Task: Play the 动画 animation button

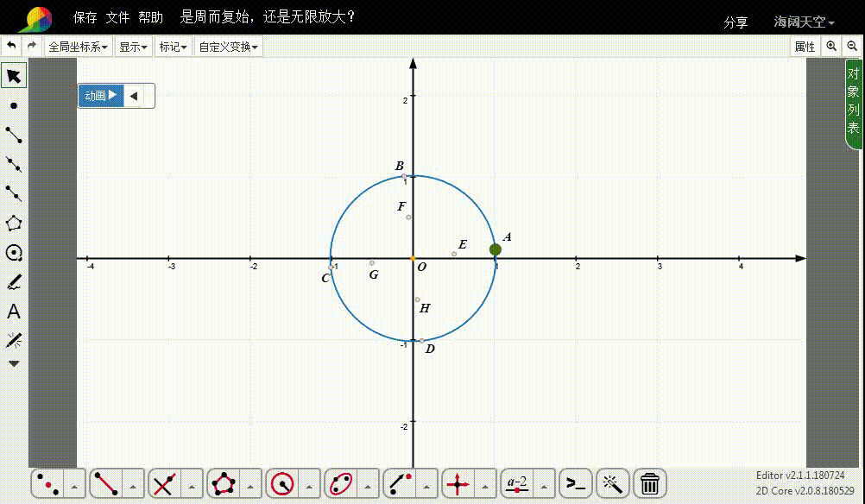Action: [x=101, y=96]
